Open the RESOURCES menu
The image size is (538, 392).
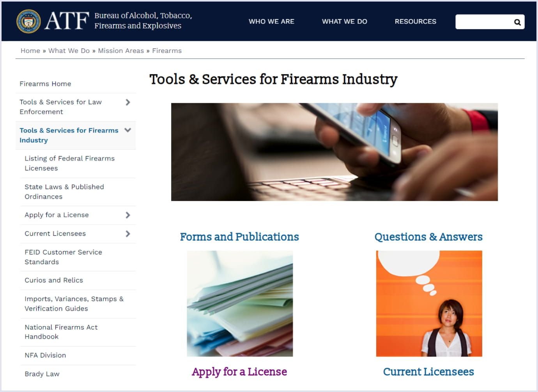(416, 21)
